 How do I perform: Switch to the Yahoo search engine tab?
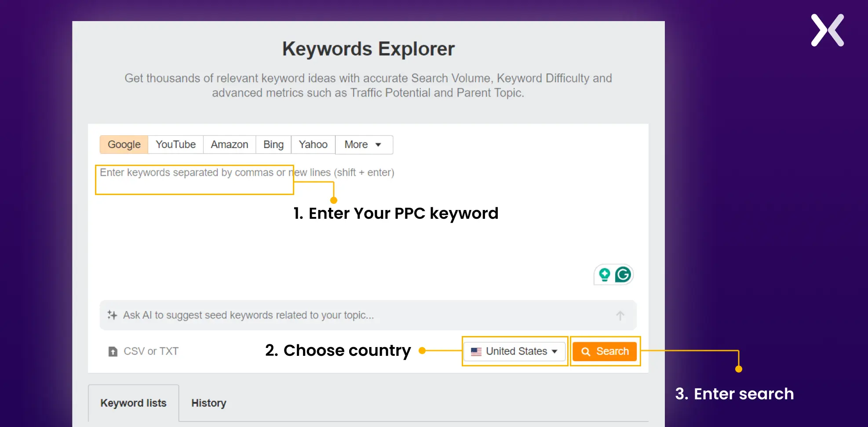313,145
